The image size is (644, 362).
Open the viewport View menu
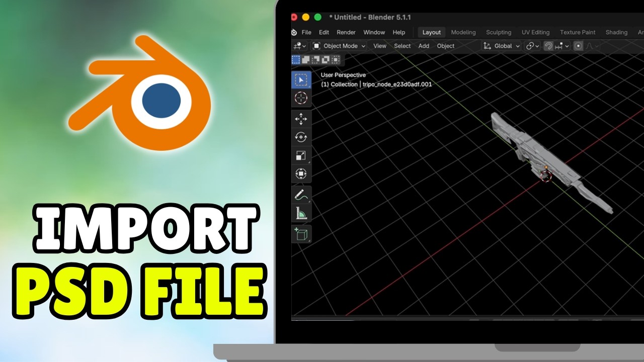pyautogui.click(x=380, y=46)
